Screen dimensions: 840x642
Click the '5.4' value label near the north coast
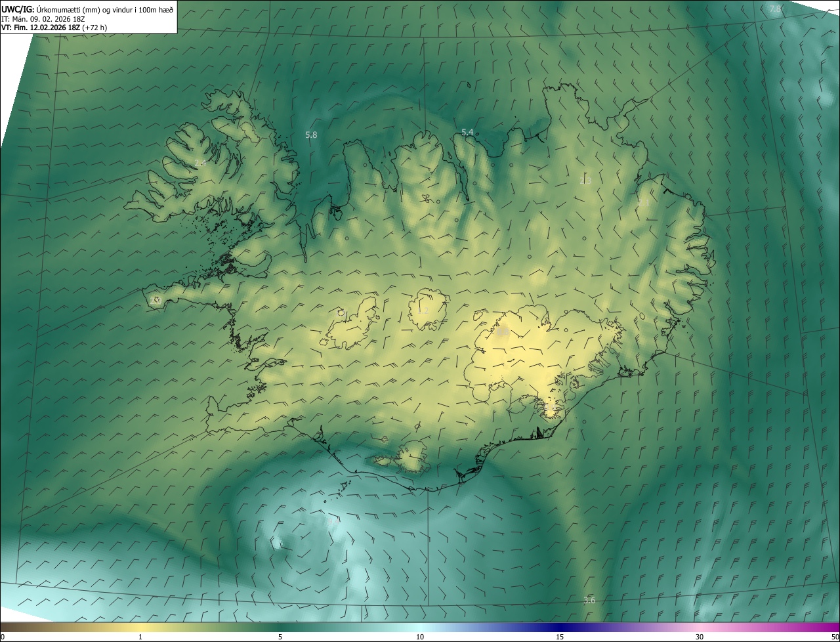pos(467,132)
